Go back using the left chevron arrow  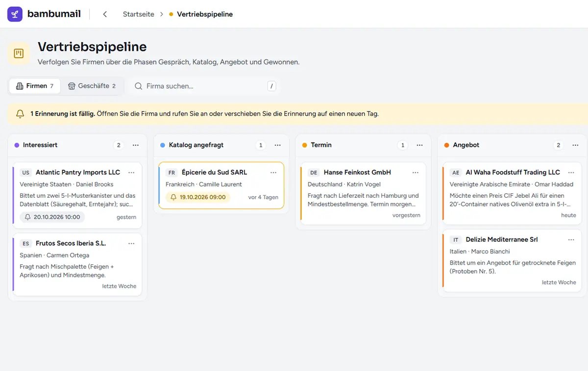pyautogui.click(x=105, y=14)
